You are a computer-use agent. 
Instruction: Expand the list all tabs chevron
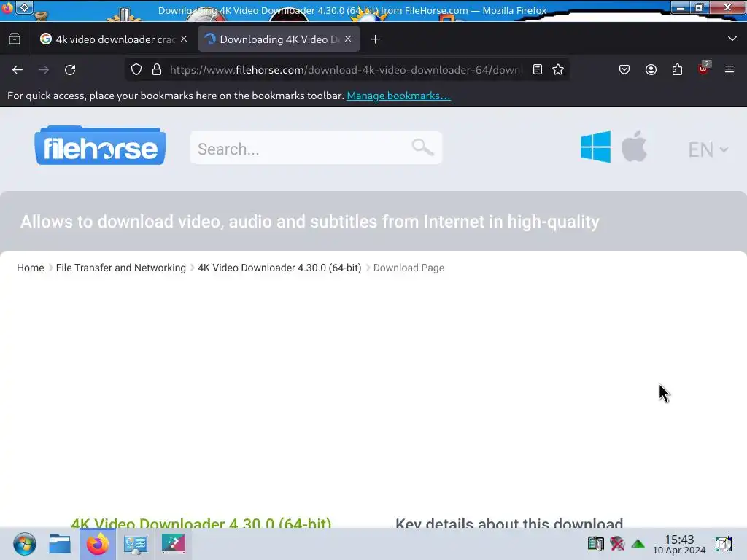coord(732,39)
